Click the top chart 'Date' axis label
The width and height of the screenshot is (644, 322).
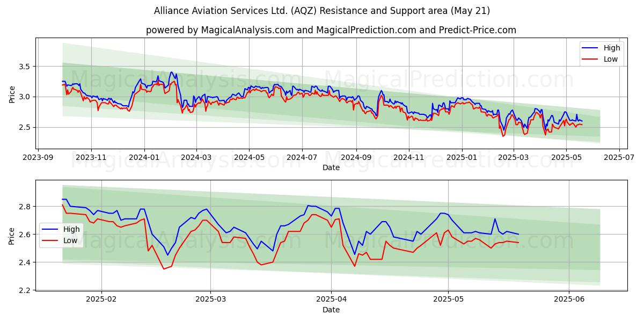coord(331,167)
